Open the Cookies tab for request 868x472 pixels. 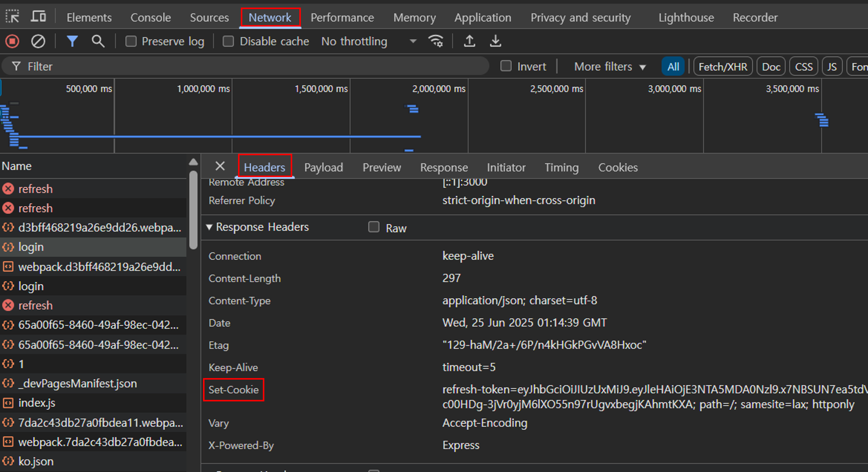[618, 167]
